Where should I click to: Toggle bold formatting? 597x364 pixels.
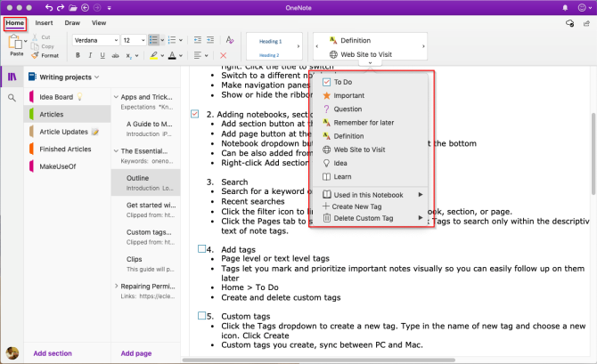pyautogui.click(x=78, y=55)
